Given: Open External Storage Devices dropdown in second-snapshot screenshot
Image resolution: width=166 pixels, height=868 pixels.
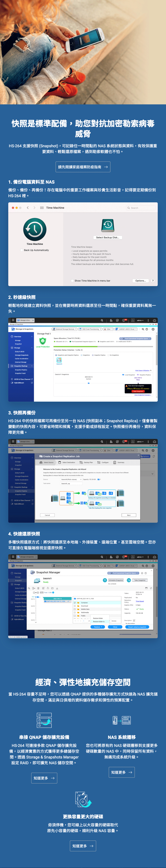Looking at the screenshot, I should click(65, 329).
